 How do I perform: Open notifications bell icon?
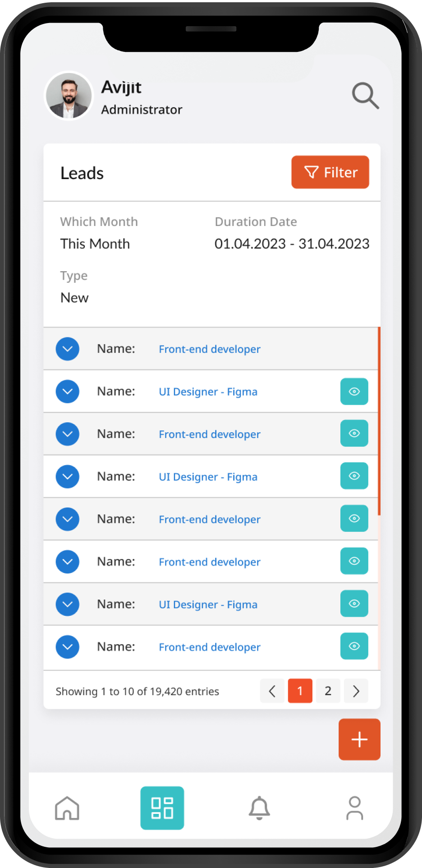(x=259, y=808)
